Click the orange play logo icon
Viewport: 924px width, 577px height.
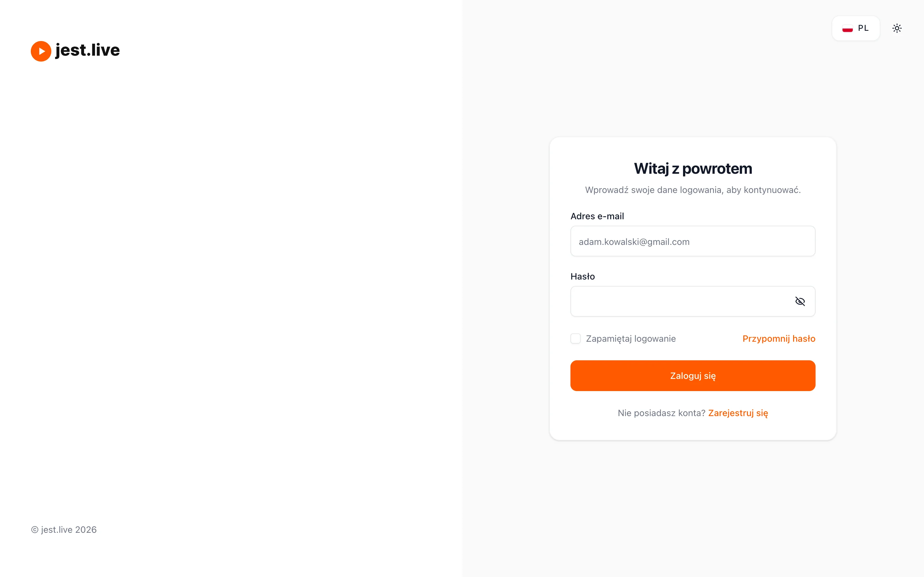(x=41, y=51)
